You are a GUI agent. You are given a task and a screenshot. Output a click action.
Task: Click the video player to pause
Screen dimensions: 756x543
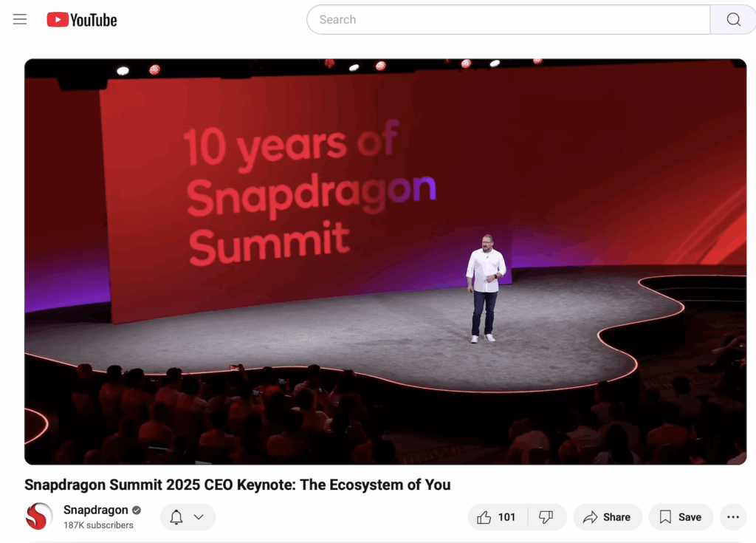(x=385, y=262)
